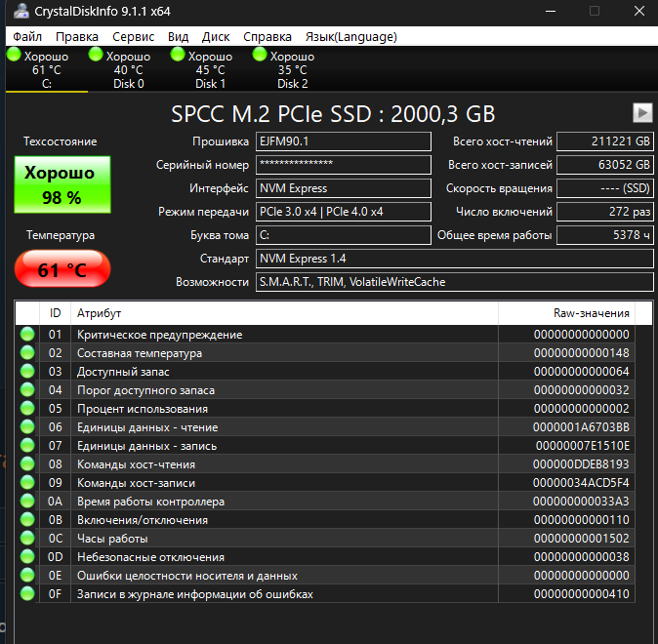
Task: Click status dot of Порог доступного запаса row
Action: [x=27, y=389]
